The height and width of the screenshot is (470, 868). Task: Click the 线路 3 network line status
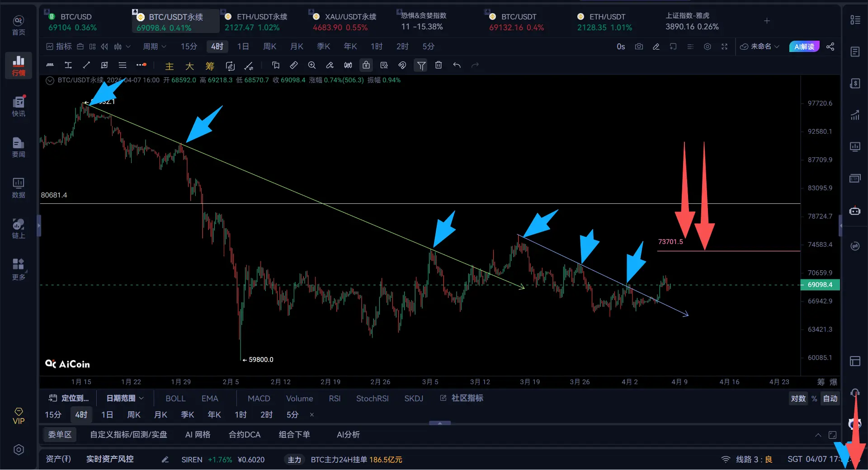[x=747, y=460]
